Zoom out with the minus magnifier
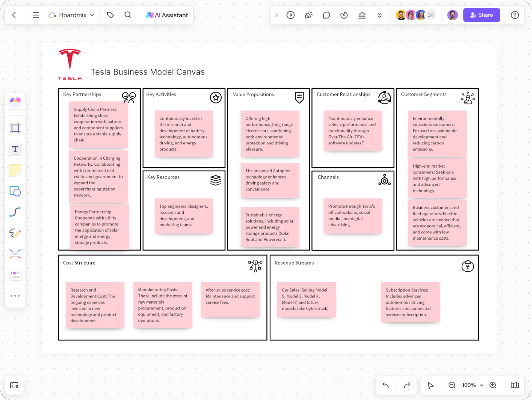This screenshot has width=532, height=400. 452,385
